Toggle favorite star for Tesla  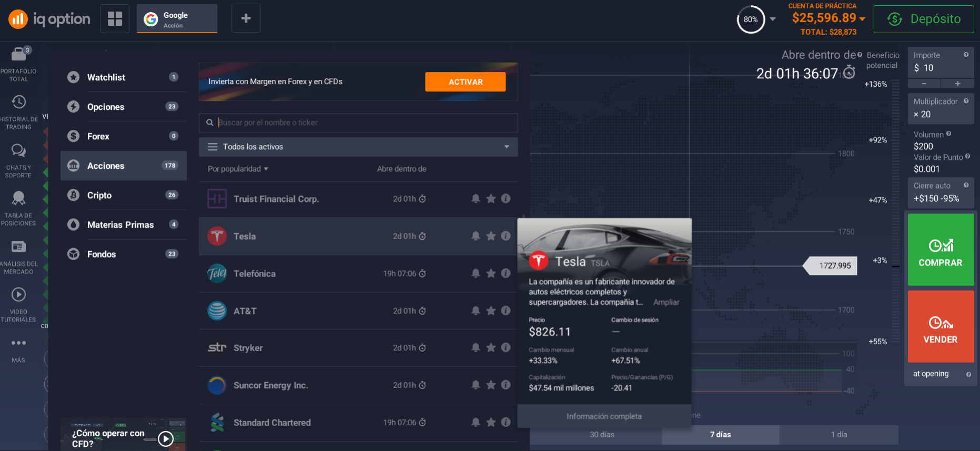pyautogui.click(x=491, y=236)
